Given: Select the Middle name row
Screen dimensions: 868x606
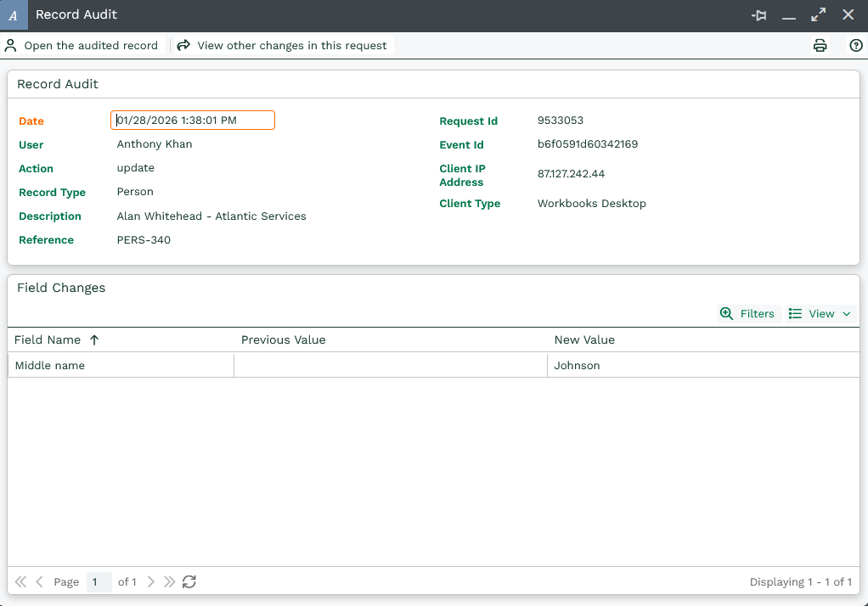Looking at the screenshot, I should click(x=119, y=366).
